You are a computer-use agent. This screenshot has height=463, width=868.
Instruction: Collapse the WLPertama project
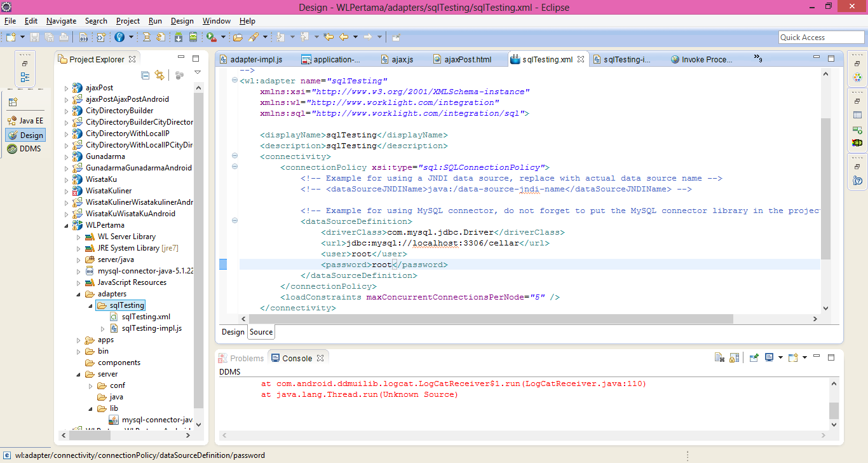point(66,225)
